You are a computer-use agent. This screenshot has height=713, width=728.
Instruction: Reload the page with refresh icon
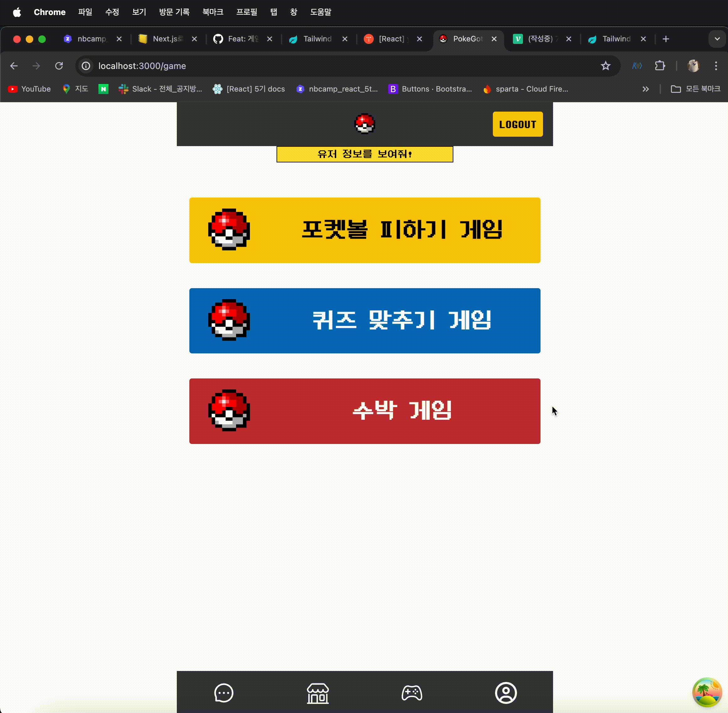click(59, 66)
